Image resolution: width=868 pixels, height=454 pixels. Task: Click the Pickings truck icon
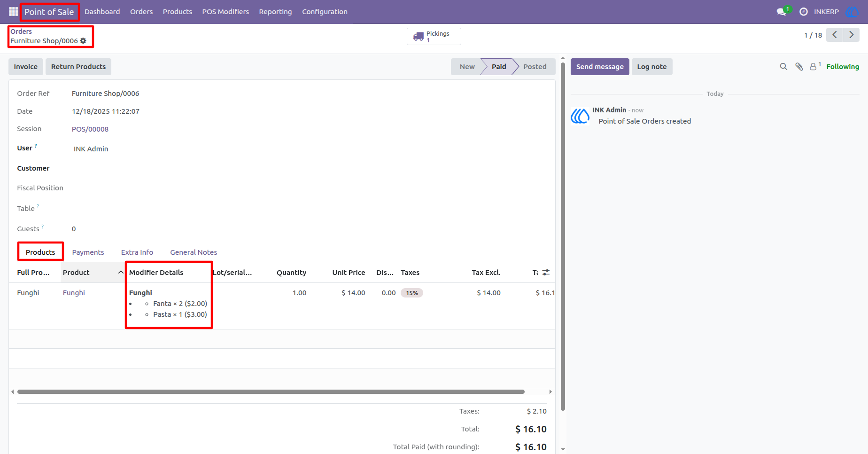click(x=418, y=37)
